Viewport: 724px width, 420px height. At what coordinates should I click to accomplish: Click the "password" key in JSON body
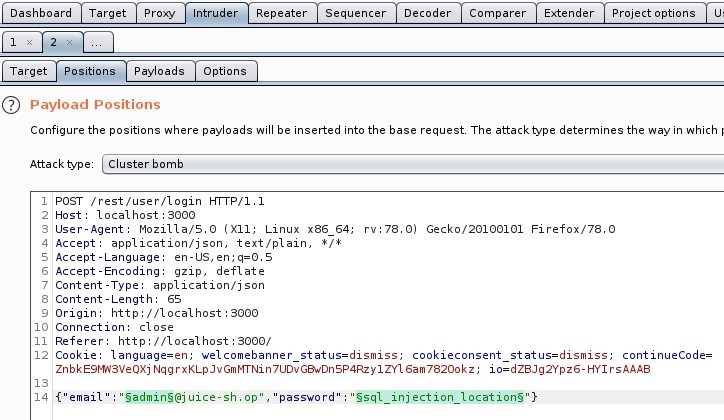coord(307,397)
